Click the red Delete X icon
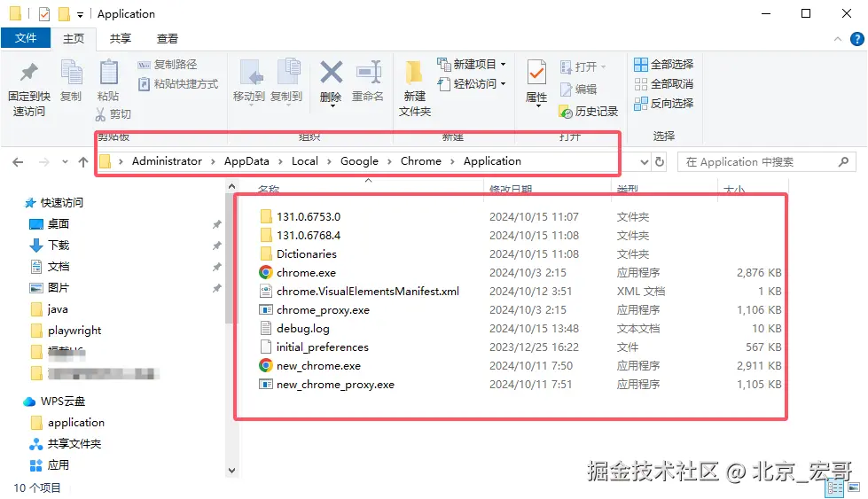This screenshot has height=499, width=868. pyautogui.click(x=331, y=73)
